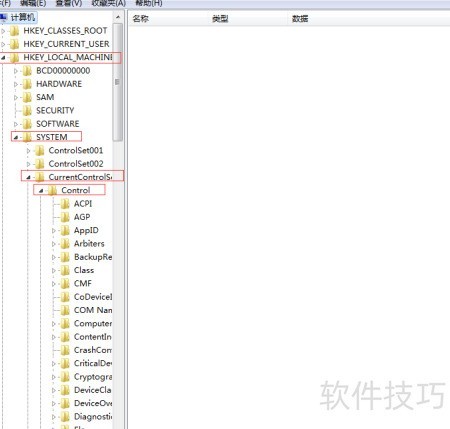Screen dimensions: 450x429
Task: Collapse the Control key
Action: click(41, 191)
